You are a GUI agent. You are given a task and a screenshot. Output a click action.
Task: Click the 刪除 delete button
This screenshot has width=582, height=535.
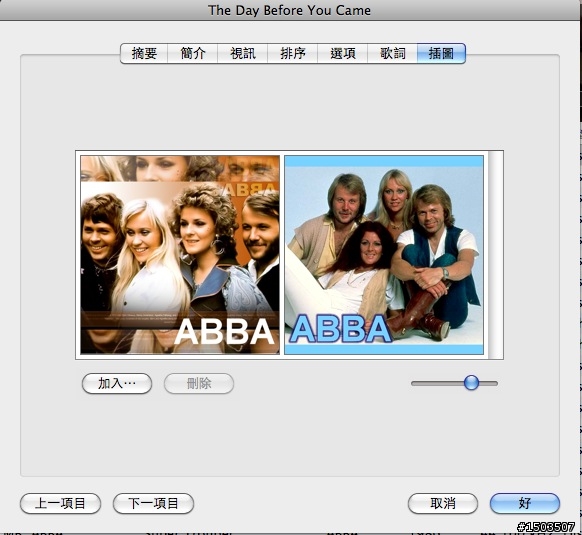199,384
